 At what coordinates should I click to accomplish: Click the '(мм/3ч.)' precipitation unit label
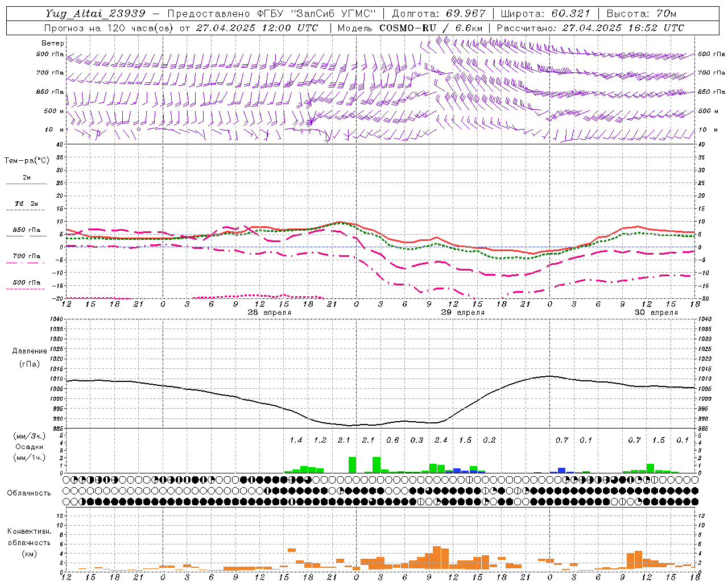29,436
